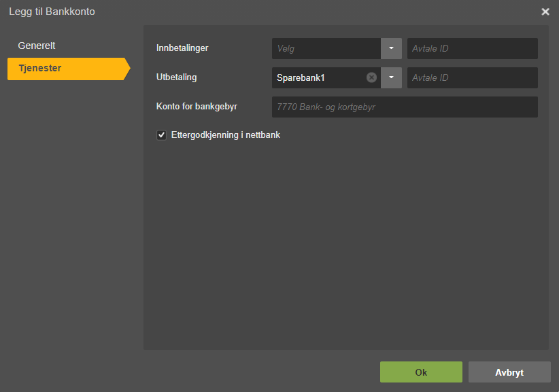The height and width of the screenshot is (392, 559).
Task: Switch to the Generelt tab
Action: pos(37,46)
